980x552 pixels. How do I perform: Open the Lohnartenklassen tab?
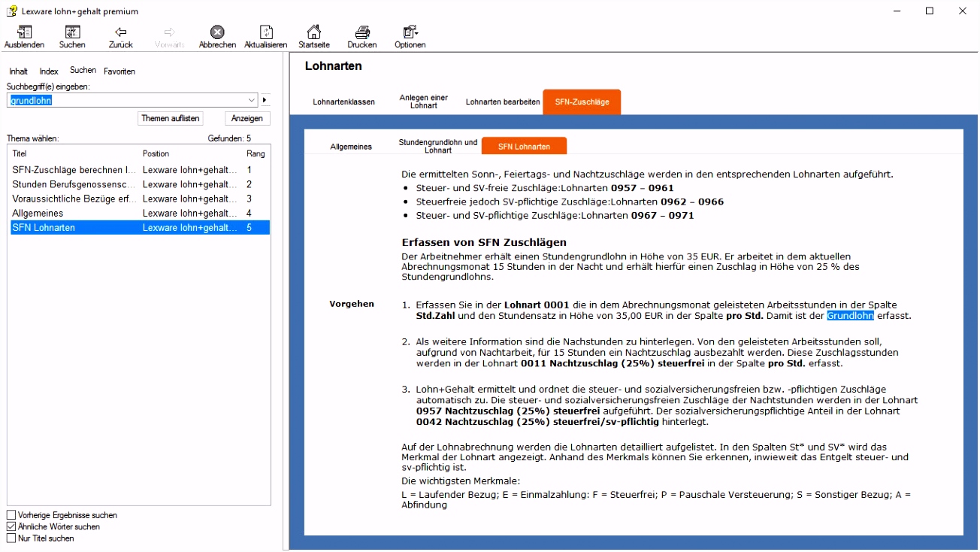(x=343, y=102)
